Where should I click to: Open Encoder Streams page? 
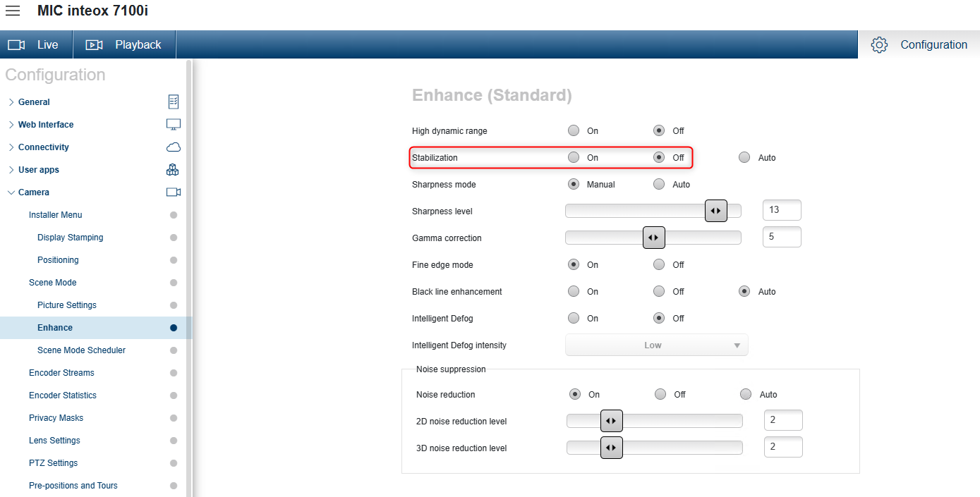[61, 373]
